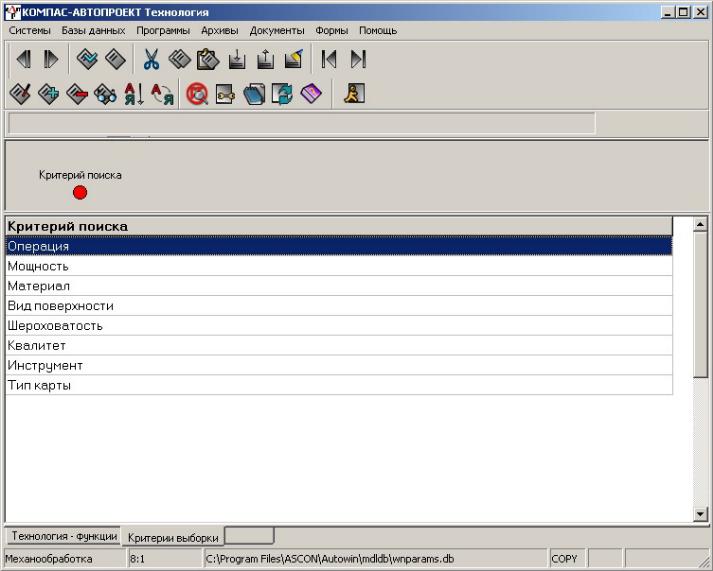Select the Инструмент row

click(339, 365)
